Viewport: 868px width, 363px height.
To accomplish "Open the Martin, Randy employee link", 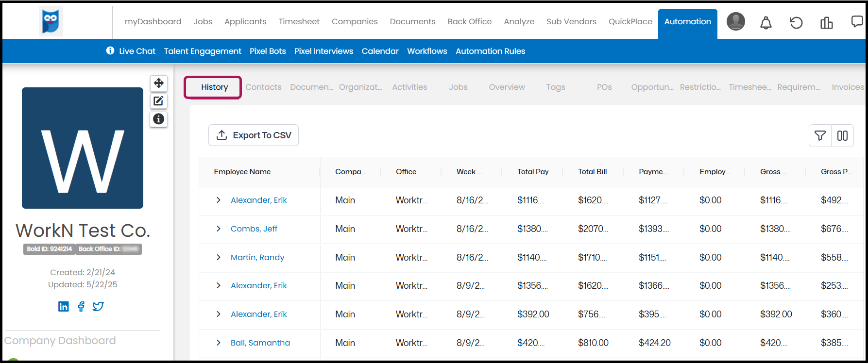I will coord(257,257).
